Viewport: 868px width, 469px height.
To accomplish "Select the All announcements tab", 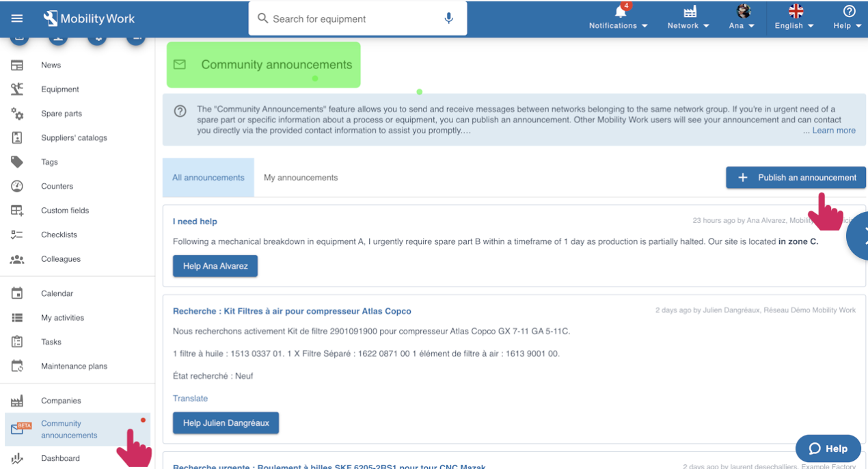I will pos(208,178).
